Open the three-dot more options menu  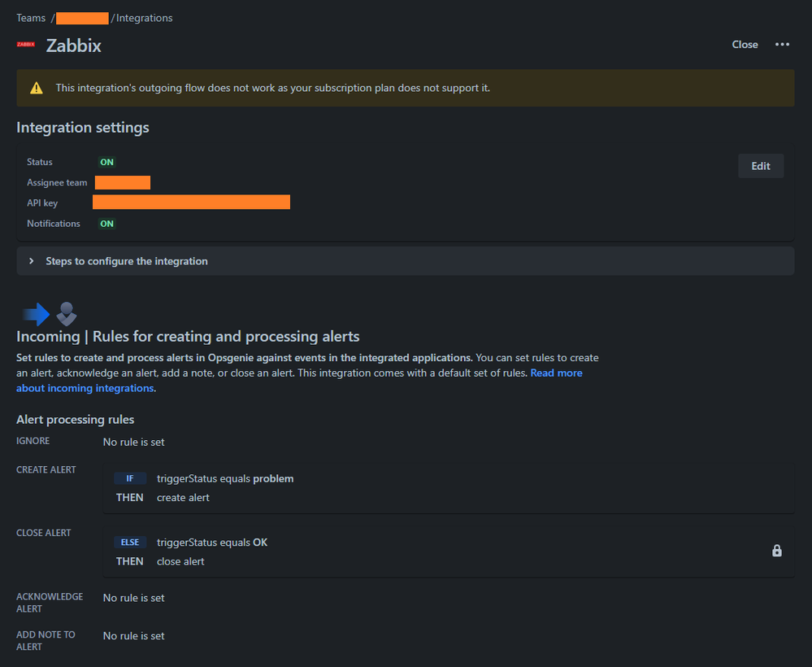click(782, 45)
